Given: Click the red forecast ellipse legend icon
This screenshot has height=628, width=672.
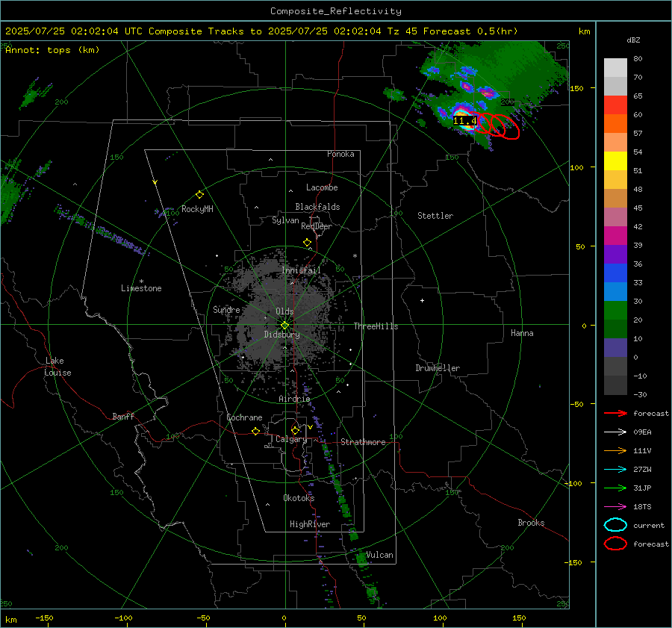Looking at the screenshot, I should tap(615, 544).
